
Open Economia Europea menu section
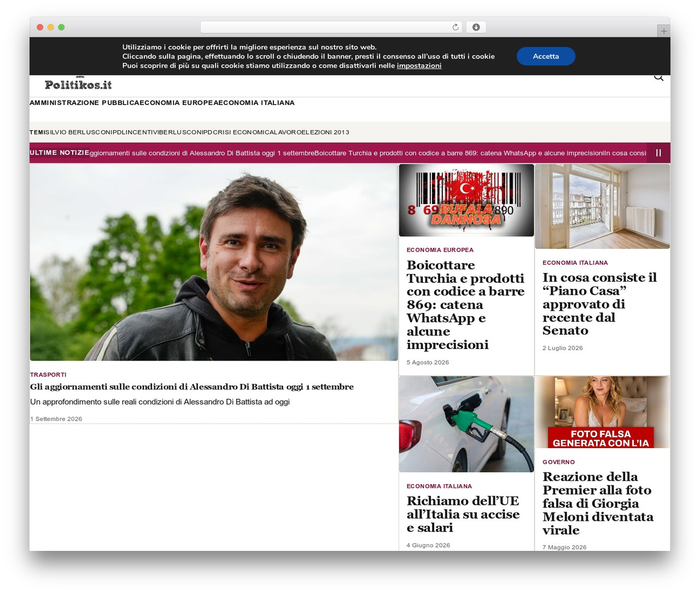click(178, 103)
